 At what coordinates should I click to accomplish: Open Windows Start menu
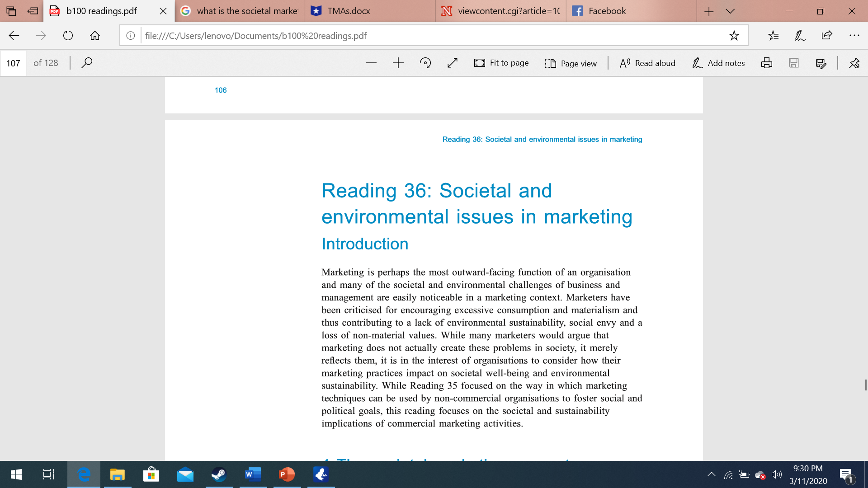tap(16, 474)
